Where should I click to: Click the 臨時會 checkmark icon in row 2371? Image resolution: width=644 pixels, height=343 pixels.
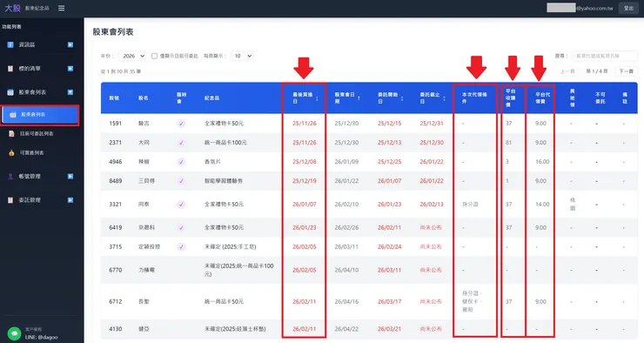[181, 143]
